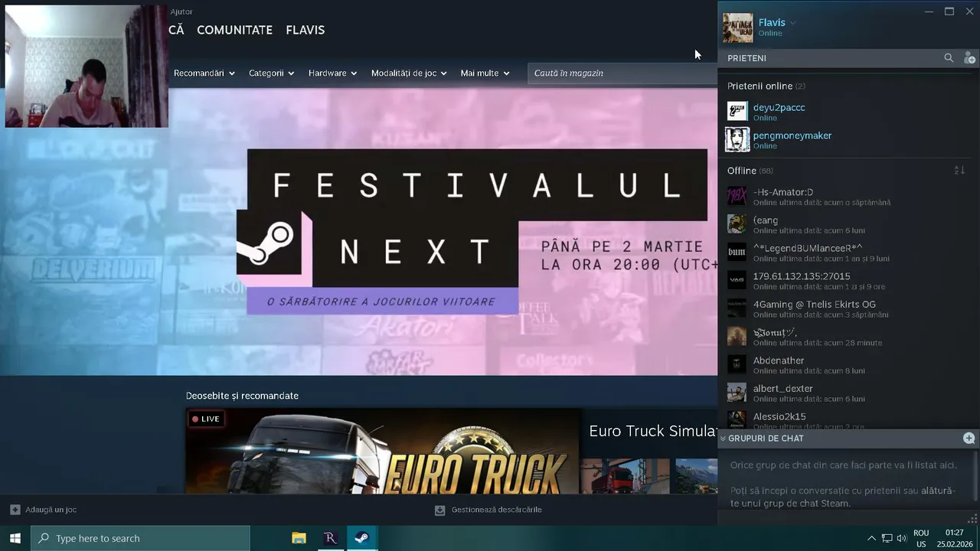The image size is (980, 551).
Task: Collapse the Prietenii online group
Action: tap(766, 86)
